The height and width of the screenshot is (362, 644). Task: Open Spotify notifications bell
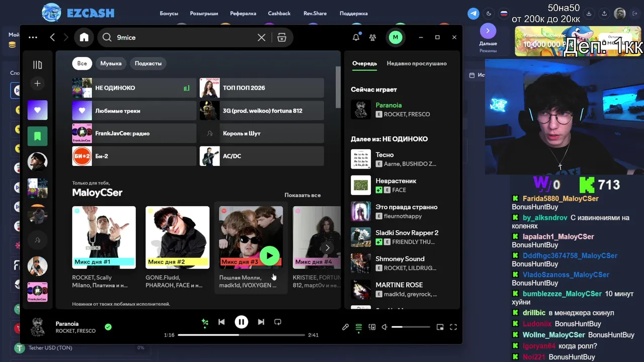coord(356,37)
